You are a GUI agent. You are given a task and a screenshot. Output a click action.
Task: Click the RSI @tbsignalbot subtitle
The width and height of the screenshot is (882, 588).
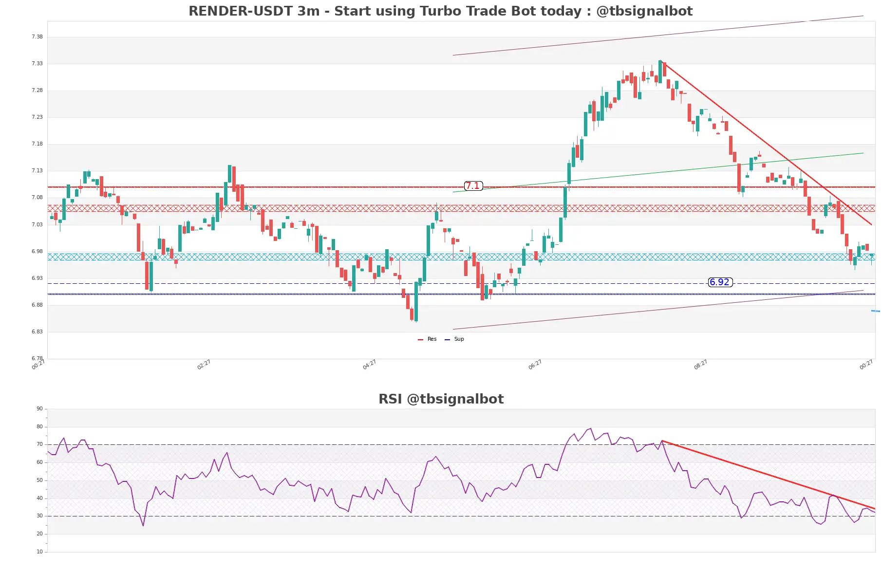click(x=441, y=399)
